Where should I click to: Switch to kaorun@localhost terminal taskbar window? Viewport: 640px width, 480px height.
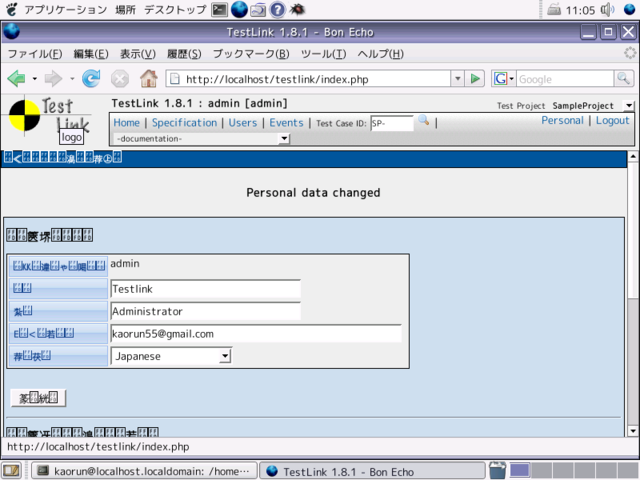click(144, 471)
